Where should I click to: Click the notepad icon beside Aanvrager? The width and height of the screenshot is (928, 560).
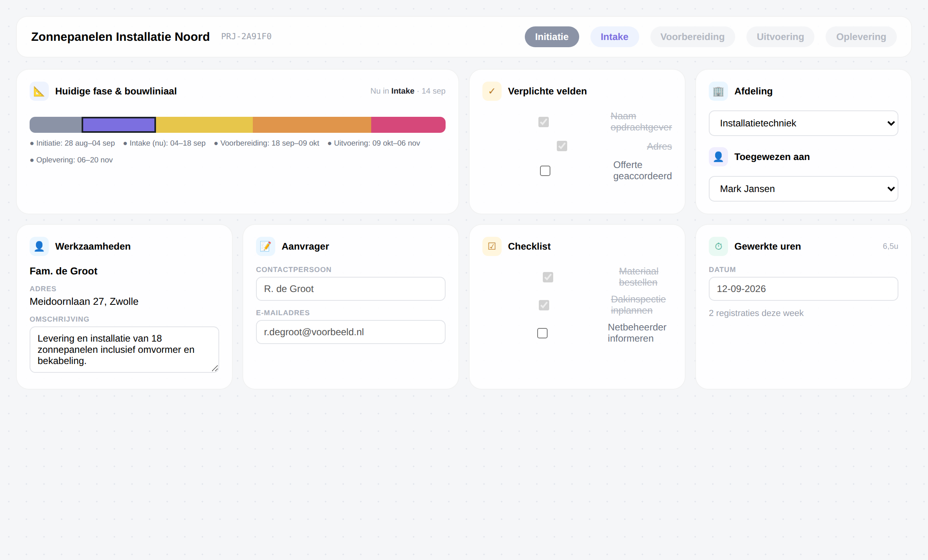point(266,246)
